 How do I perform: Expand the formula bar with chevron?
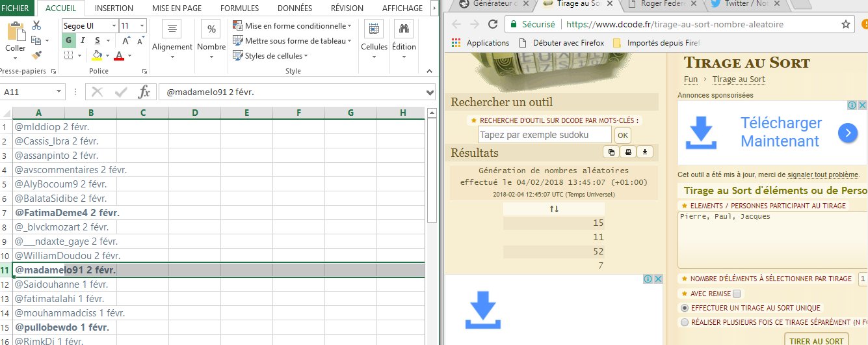click(430, 92)
